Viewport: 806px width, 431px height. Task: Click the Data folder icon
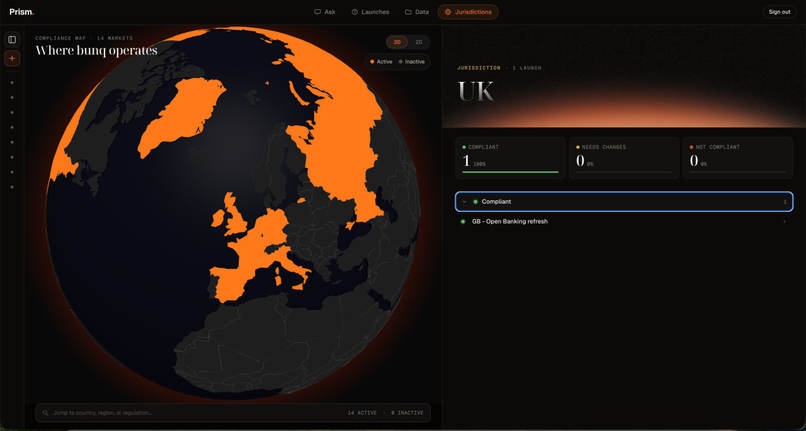click(x=408, y=12)
